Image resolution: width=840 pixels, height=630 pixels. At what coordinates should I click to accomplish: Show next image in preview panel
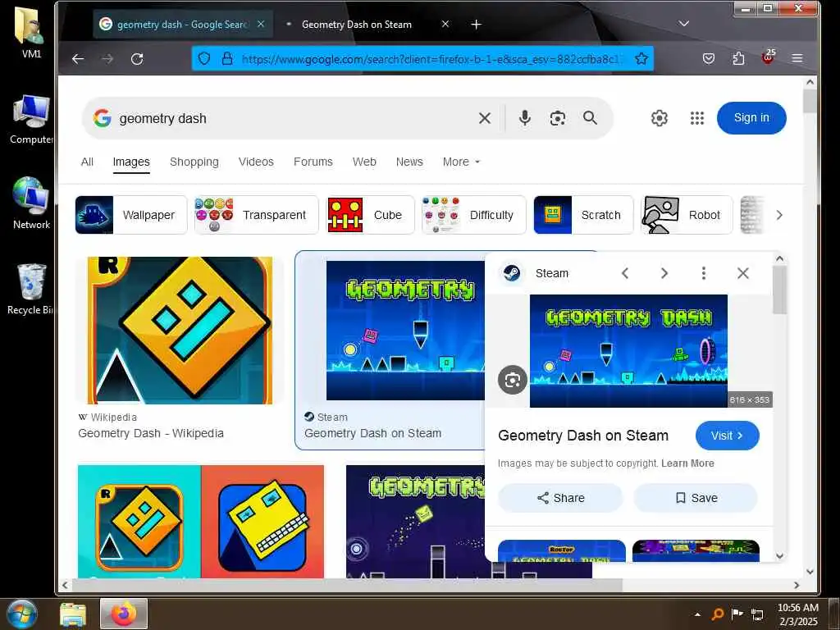coord(664,273)
